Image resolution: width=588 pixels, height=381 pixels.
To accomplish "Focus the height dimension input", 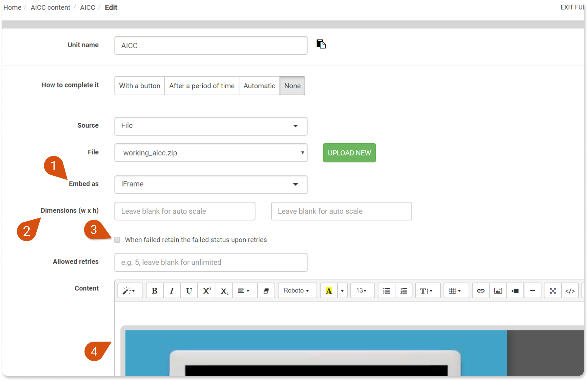I will [341, 211].
